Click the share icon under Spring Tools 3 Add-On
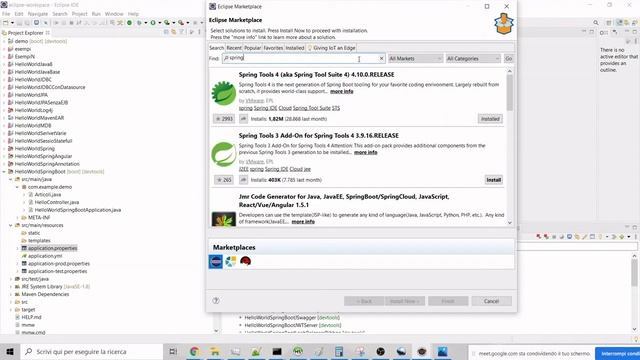Screen dimensions: 640x360 243,180
